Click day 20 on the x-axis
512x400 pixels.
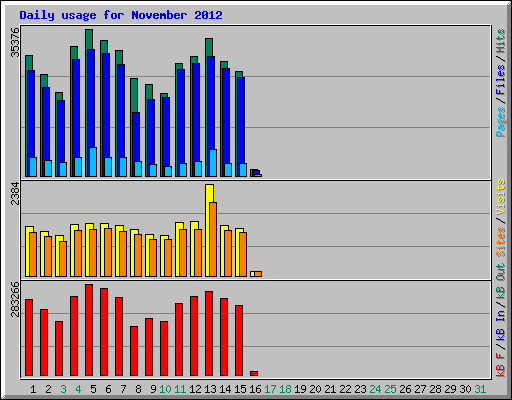point(315,389)
